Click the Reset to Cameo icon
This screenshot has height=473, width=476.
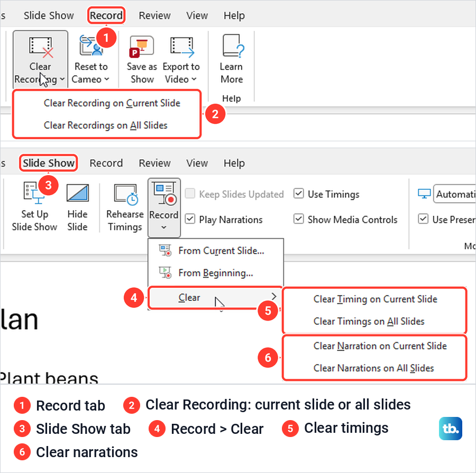coord(91,46)
